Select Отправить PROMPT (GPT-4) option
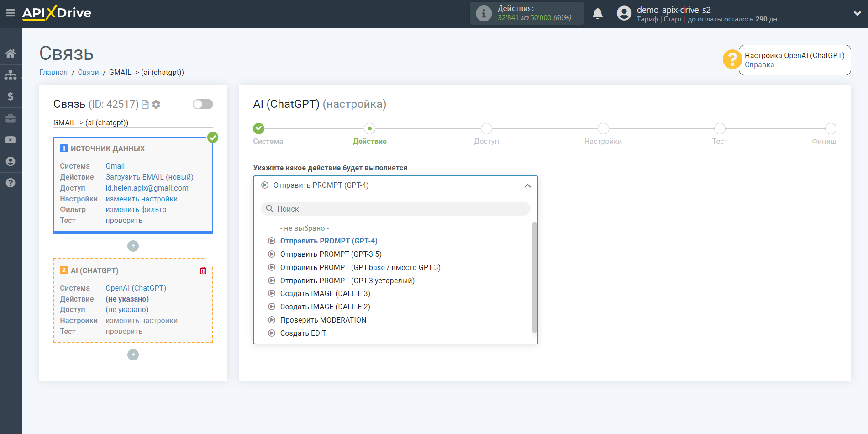The image size is (868, 434). coord(329,241)
